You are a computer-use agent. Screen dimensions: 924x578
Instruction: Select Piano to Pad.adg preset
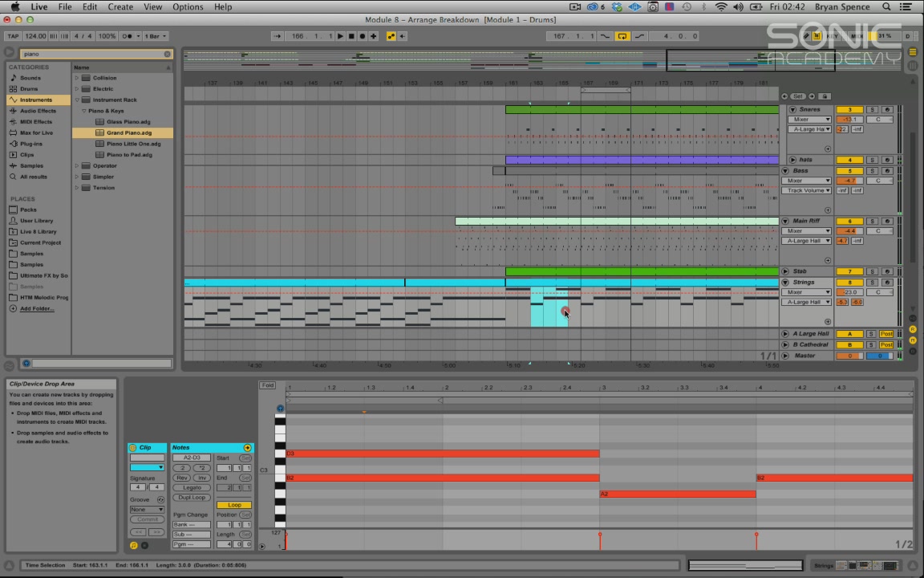[x=129, y=154]
